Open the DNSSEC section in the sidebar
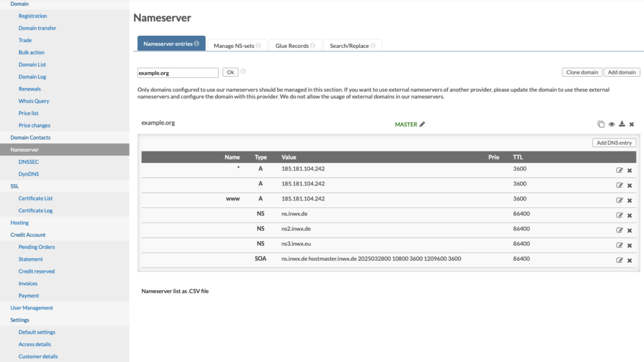 29,162
